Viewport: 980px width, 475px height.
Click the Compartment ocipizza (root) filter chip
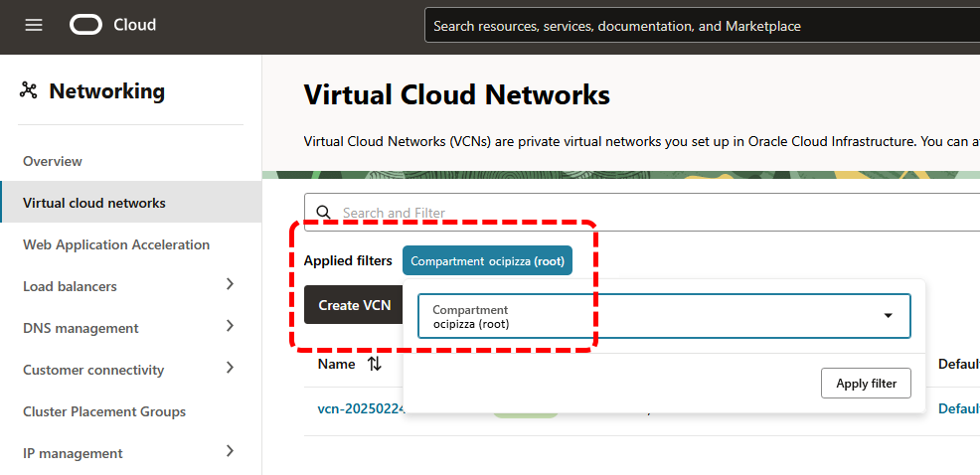pos(487,261)
